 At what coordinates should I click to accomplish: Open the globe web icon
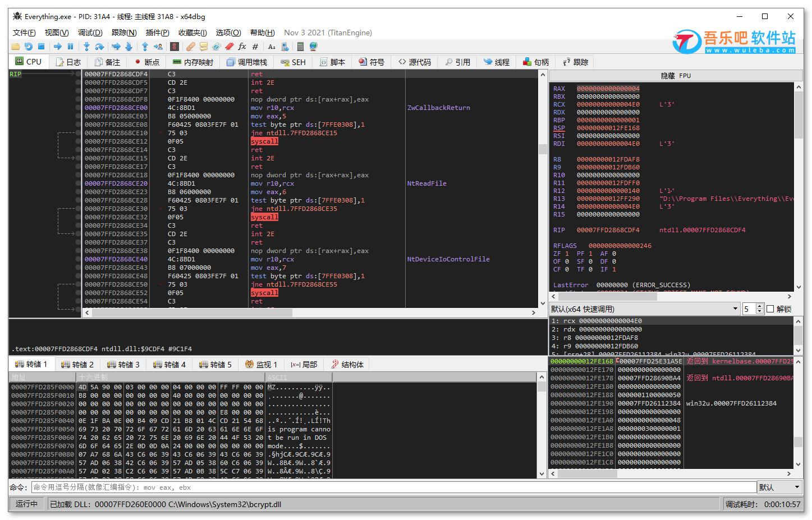(313, 47)
